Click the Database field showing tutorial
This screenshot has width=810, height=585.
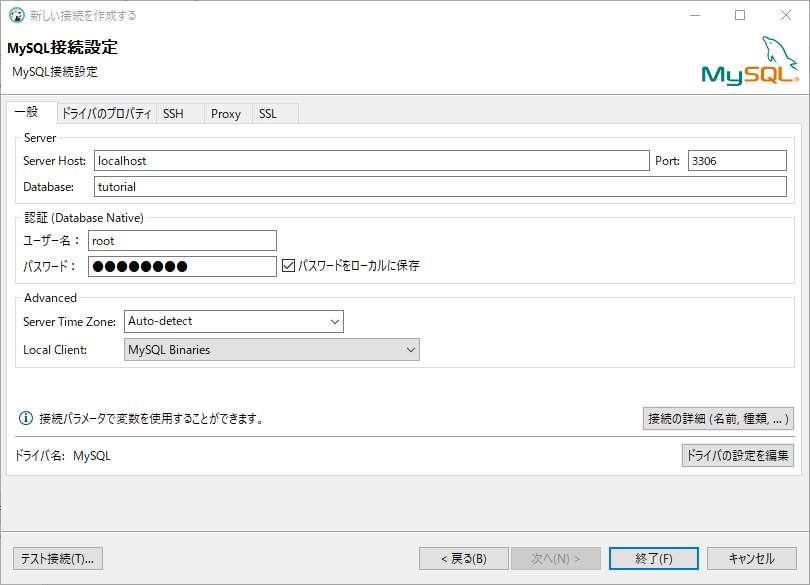click(440, 187)
